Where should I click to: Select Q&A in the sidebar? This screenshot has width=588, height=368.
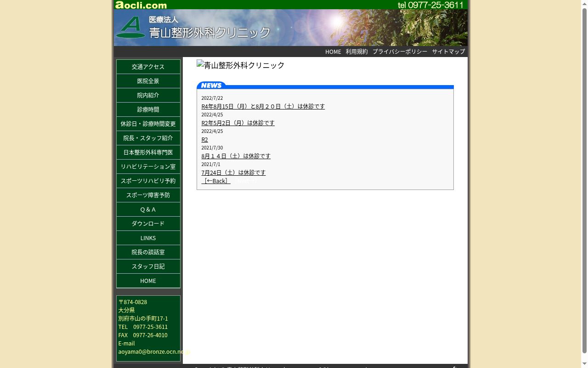pyautogui.click(x=148, y=209)
